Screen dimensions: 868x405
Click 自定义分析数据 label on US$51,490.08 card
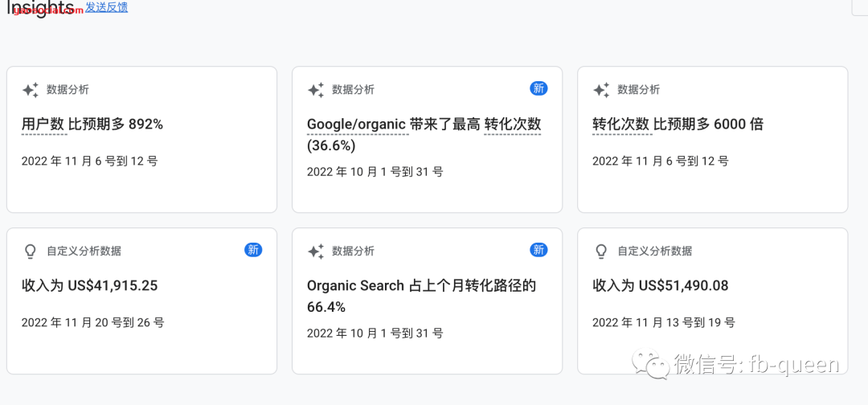coord(654,252)
